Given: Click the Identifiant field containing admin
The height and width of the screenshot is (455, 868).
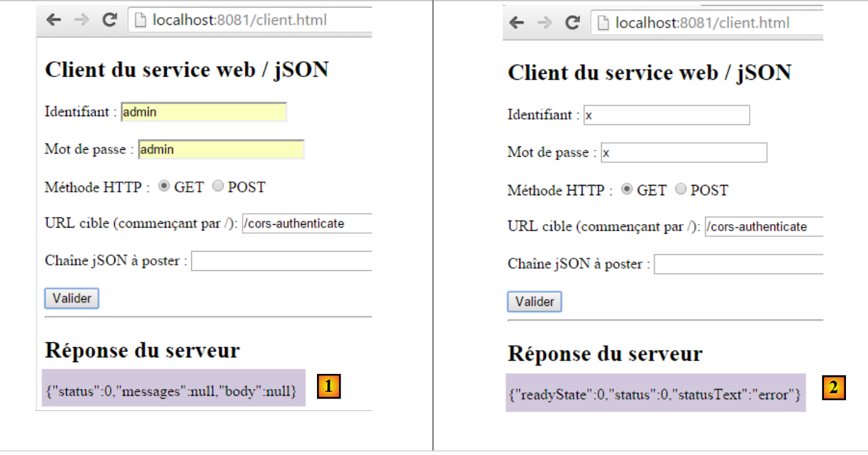Looking at the screenshot, I should click(204, 113).
